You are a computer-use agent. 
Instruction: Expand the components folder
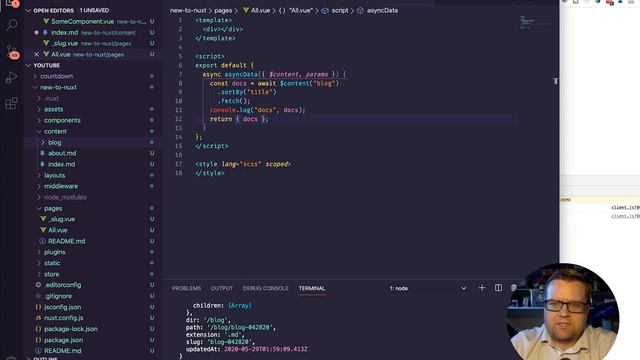point(62,120)
